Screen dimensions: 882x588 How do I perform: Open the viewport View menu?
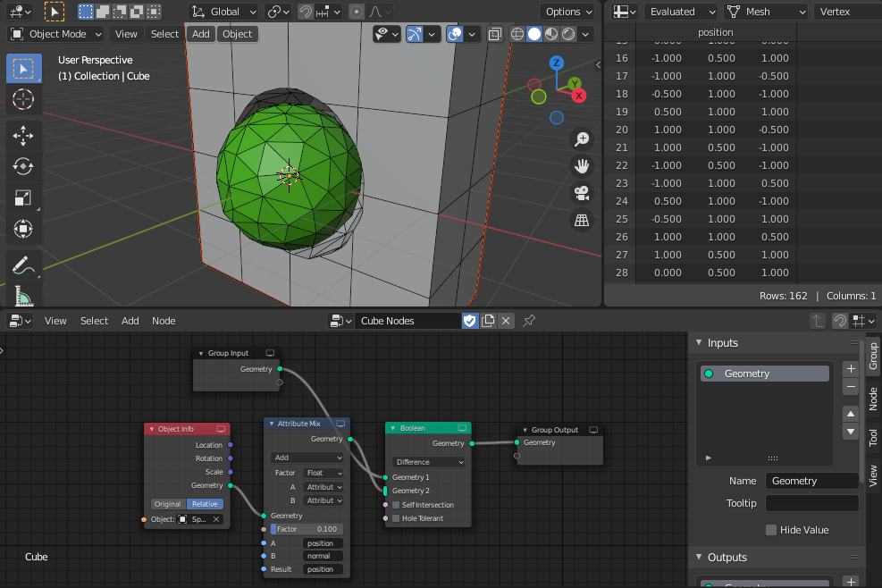pos(126,34)
